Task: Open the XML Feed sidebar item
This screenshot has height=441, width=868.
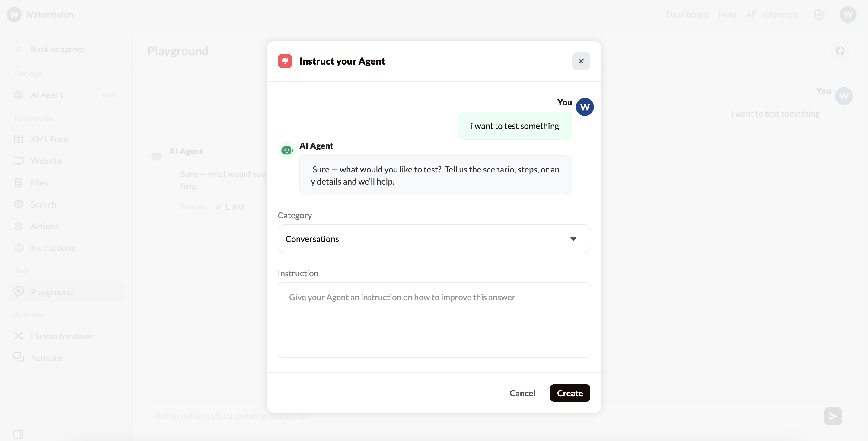Action: coord(49,139)
